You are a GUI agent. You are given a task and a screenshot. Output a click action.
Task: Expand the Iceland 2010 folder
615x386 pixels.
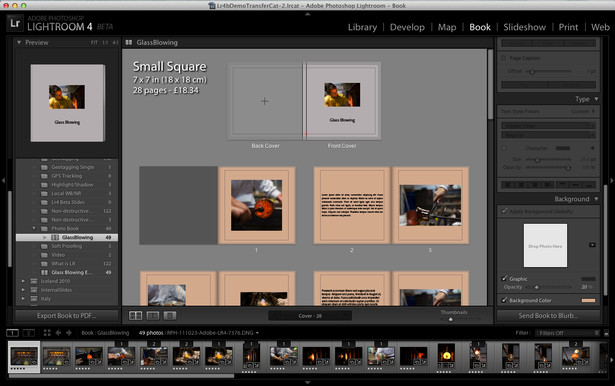[x=23, y=281]
